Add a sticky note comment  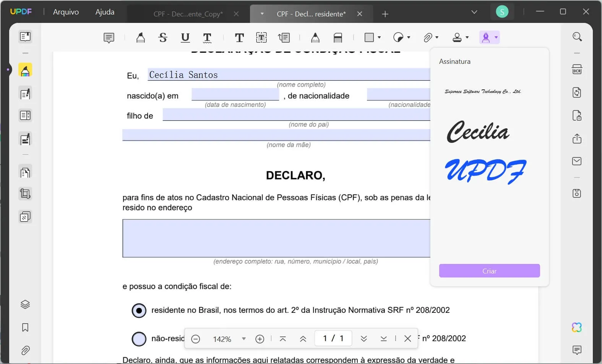pos(109,38)
